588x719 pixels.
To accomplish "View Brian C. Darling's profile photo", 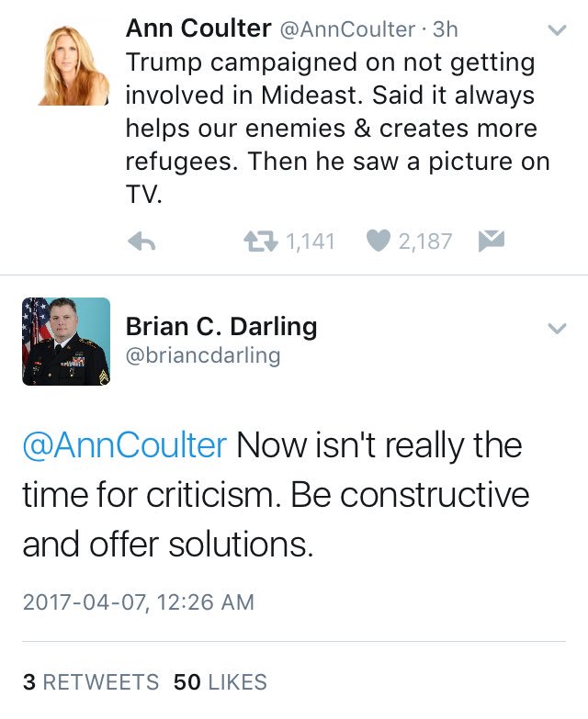I will click(x=65, y=341).
